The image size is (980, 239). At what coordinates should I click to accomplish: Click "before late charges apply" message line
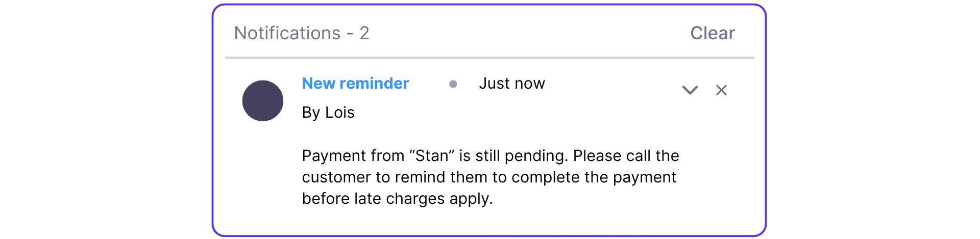397,198
